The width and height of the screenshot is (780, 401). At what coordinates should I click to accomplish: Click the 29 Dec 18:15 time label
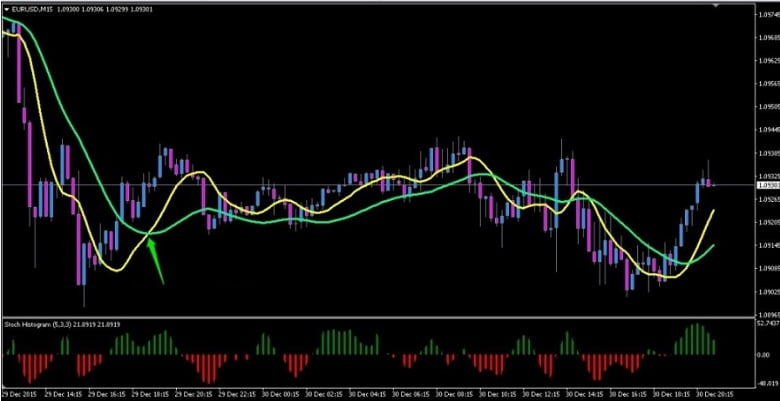click(152, 394)
